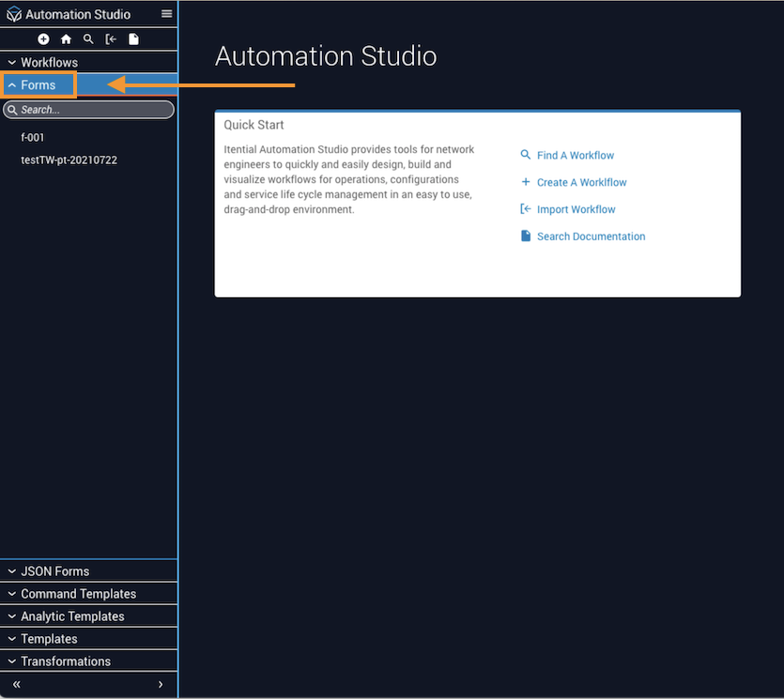Expand the Workflows section

(x=89, y=63)
